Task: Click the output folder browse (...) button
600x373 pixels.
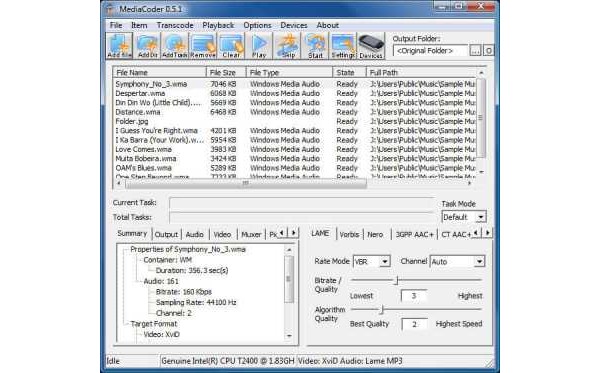Action: (x=475, y=50)
